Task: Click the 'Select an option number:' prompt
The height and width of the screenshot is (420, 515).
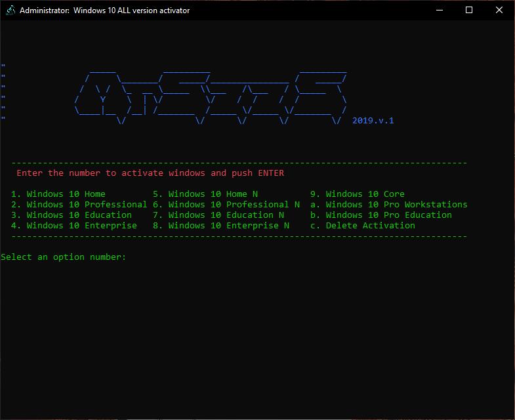Action: [x=64, y=257]
